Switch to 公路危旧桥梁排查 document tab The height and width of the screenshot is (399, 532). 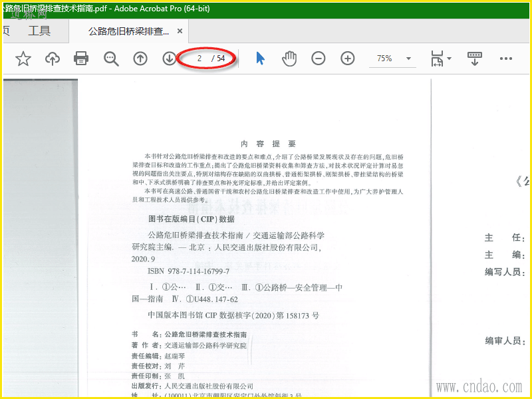[128, 31]
